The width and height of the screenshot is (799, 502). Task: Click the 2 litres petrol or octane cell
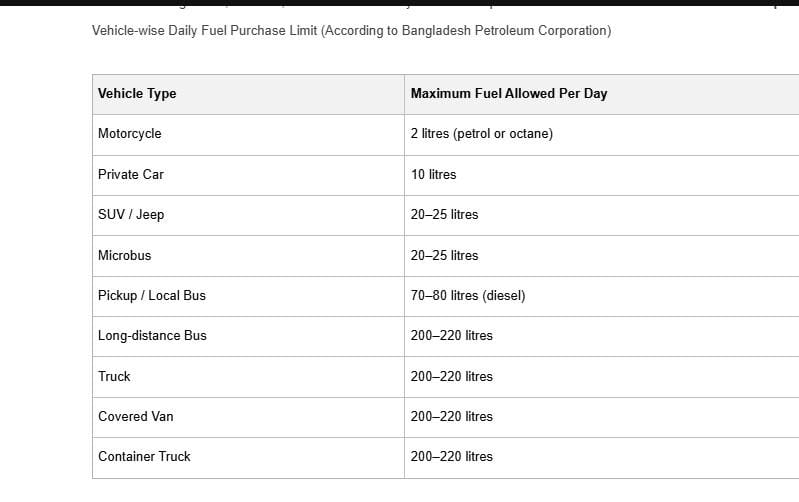click(481, 133)
